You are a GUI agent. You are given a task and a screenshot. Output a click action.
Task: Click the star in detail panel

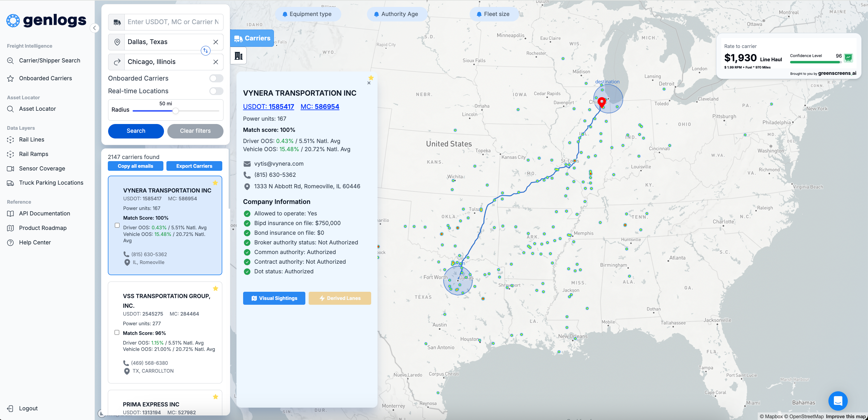pos(371,78)
